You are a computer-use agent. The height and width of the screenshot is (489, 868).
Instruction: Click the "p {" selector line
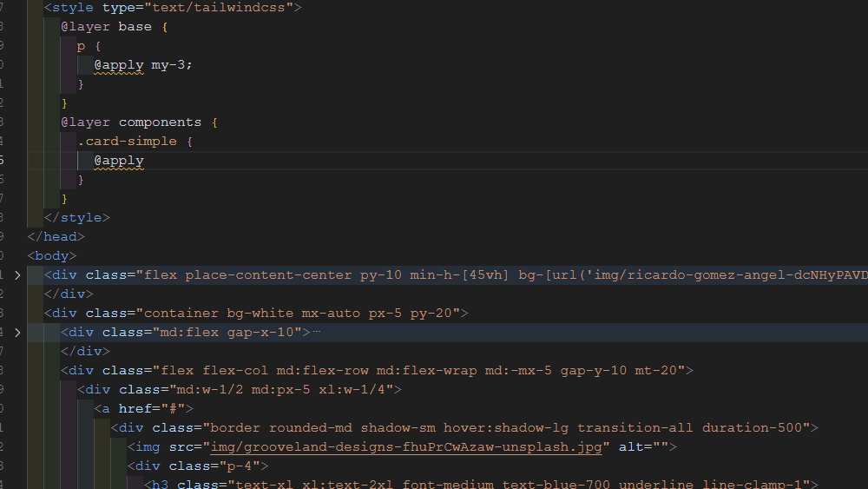[89, 46]
